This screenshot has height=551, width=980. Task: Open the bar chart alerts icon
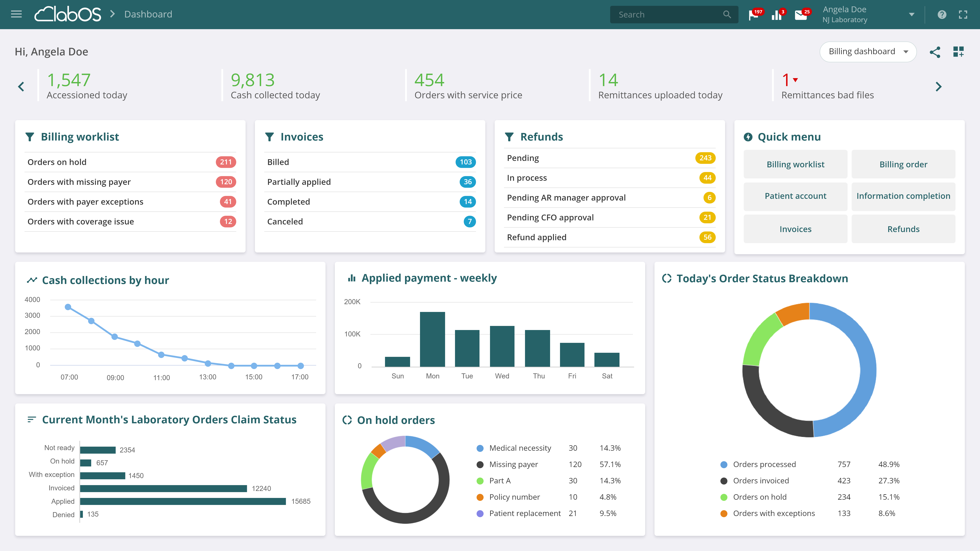[776, 15]
